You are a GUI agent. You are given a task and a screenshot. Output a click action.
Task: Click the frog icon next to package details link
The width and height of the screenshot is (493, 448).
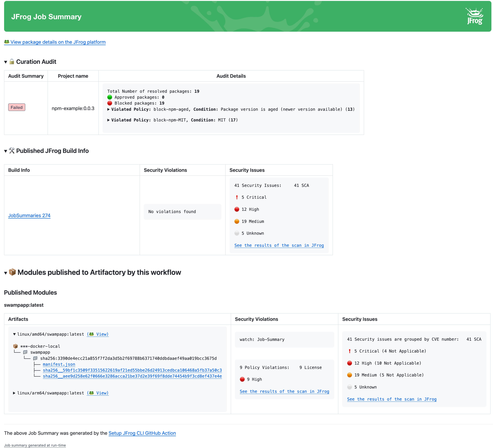point(6,42)
